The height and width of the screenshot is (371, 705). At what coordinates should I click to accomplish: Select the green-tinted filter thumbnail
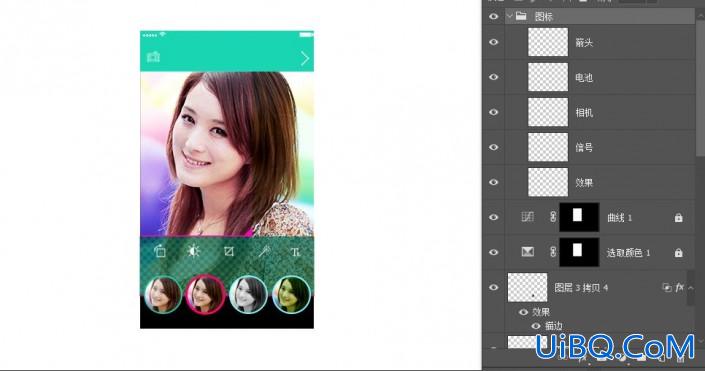291,295
